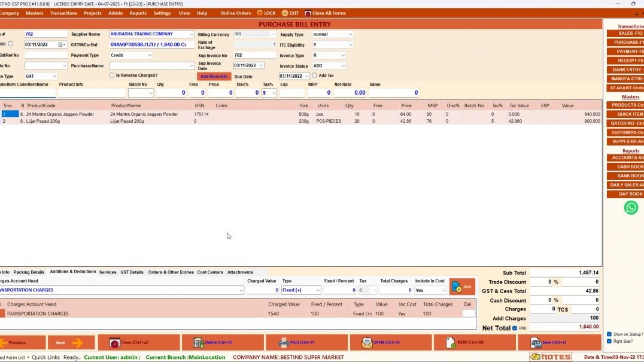Open the Reports menu
This screenshot has width=644, height=362.
[x=138, y=13]
